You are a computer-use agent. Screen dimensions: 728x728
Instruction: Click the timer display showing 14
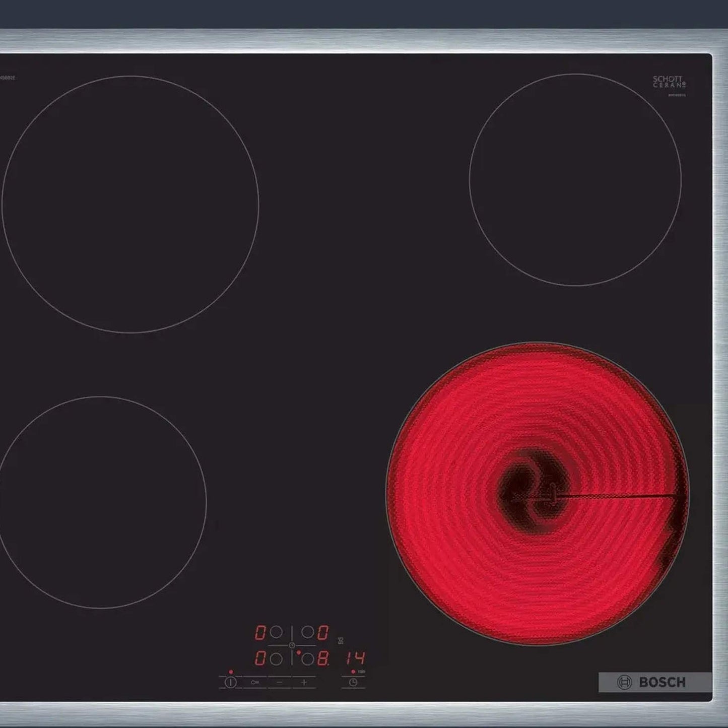point(355,658)
